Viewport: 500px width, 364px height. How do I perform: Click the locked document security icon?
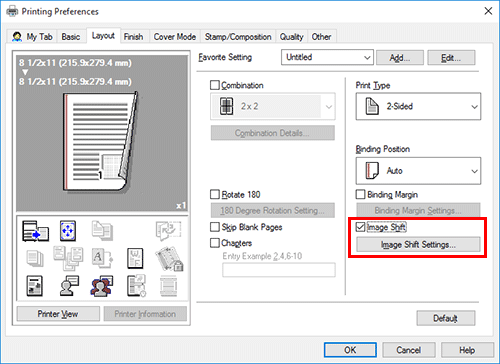[169, 258]
